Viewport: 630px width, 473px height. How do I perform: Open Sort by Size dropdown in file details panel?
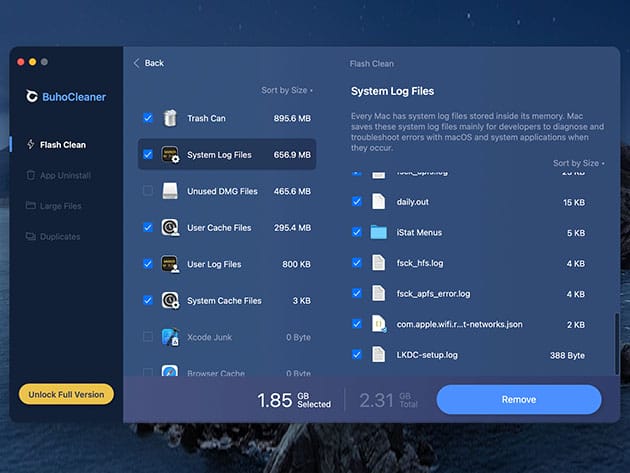click(578, 163)
